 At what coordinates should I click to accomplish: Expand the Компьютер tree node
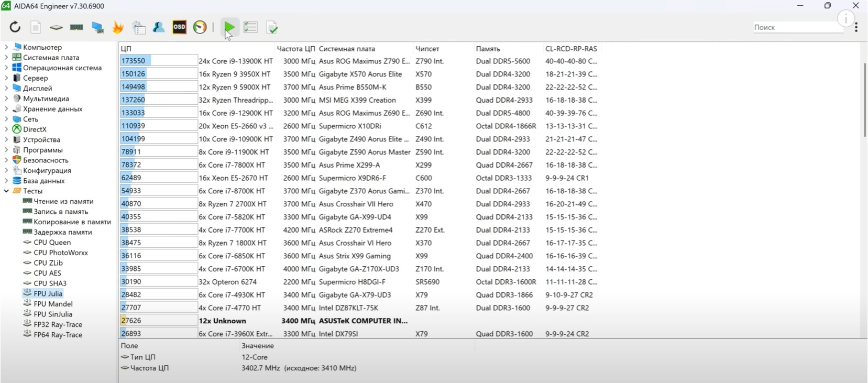tap(6, 47)
